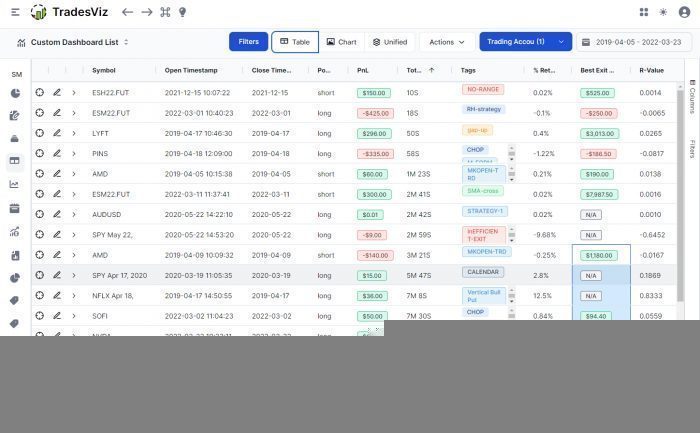Click the target icon on AUDUSD row
The width and height of the screenshot is (700, 433).
click(40, 214)
